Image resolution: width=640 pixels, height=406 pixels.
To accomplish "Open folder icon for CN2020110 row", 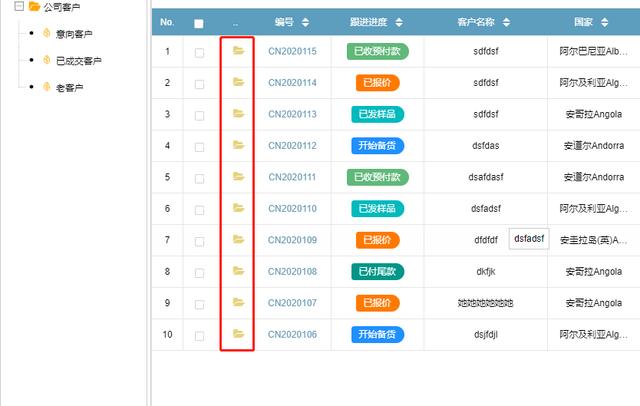I will (x=238, y=208).
